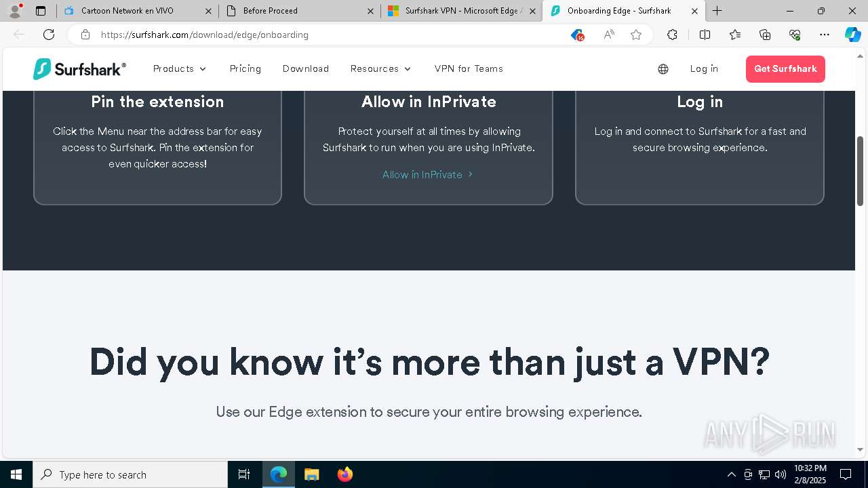Close the Onboarding Edge Surfshark tab
This screenshot has width=868, height=488.
point(694,11)
